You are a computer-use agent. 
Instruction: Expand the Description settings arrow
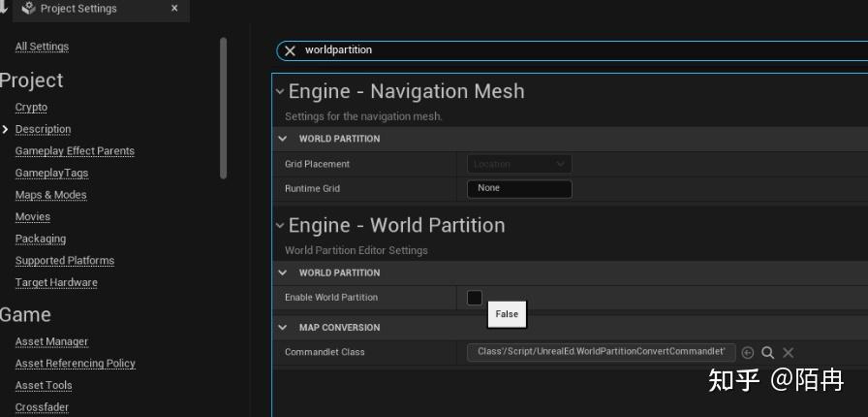click(6, 129)
